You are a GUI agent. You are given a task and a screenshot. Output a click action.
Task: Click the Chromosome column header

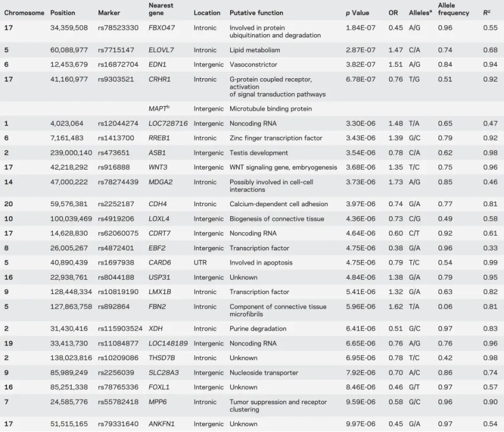tap(24, 13)
